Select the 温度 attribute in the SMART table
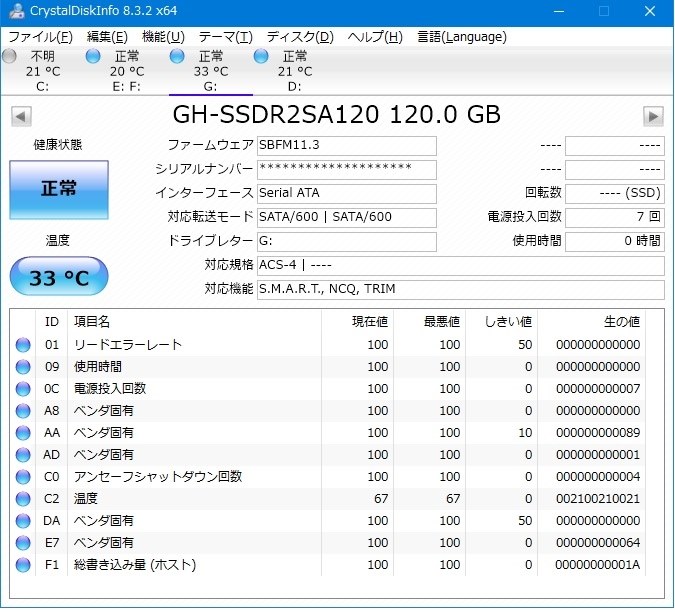675x613 pixels. coord(327,499)
